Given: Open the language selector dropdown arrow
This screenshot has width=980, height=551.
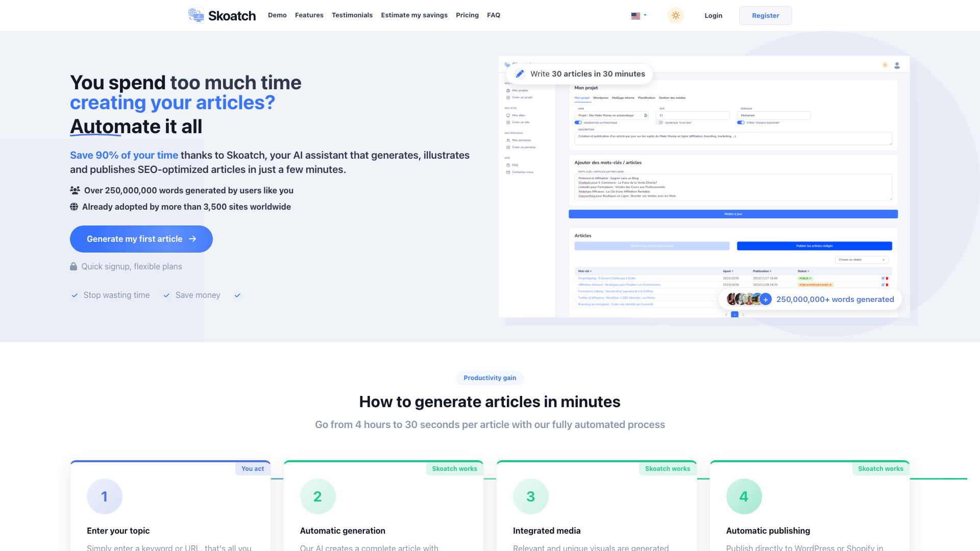Looking at the screenshot, I should point(645,15).
